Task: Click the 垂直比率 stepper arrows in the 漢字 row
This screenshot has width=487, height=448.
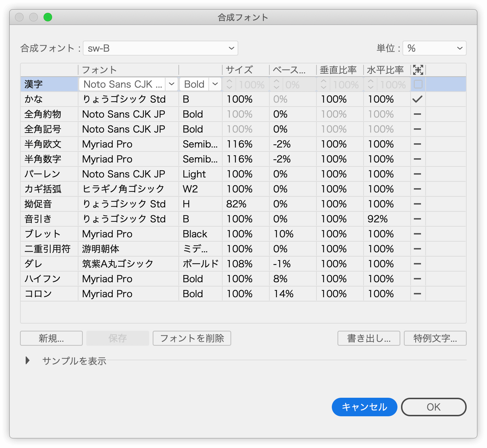Action: point(324,84)
